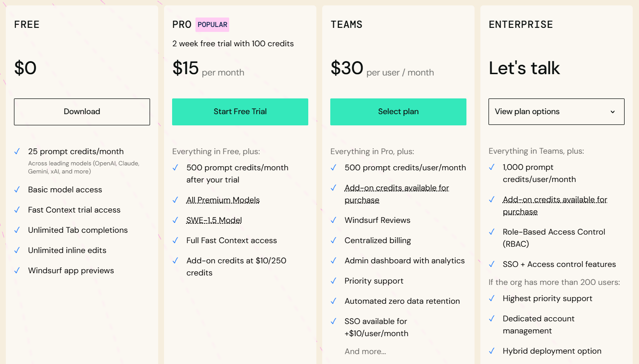Click the POPULAR badge beside Pro
Viewport: 639px width, 364px height.
(x=212, y=25)
